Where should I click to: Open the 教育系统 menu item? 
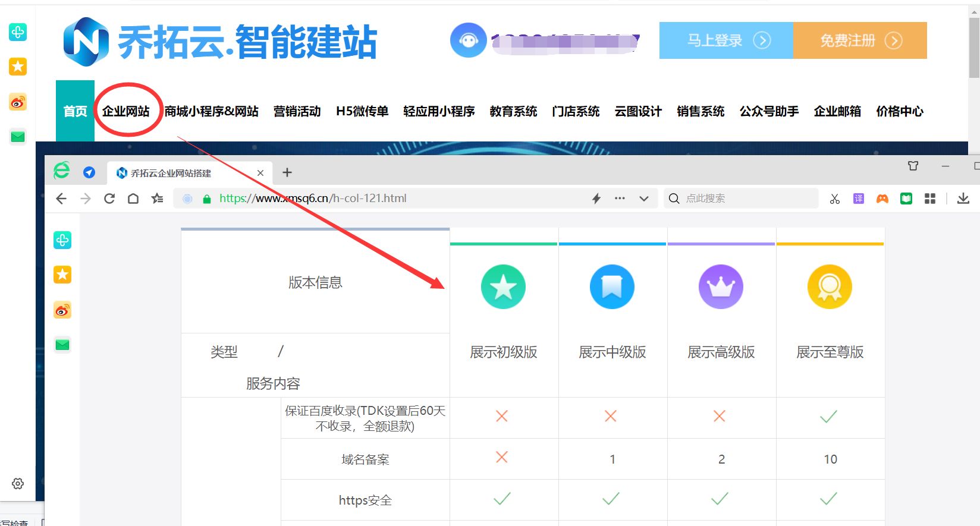(x=513, y=111)
